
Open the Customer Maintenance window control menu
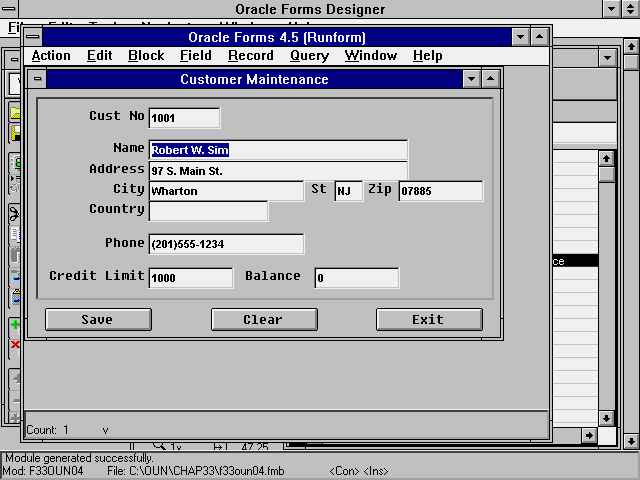coord(37,79)
